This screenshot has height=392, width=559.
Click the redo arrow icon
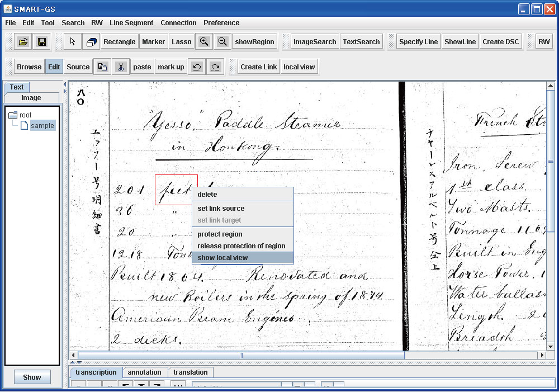pos(215,67)
